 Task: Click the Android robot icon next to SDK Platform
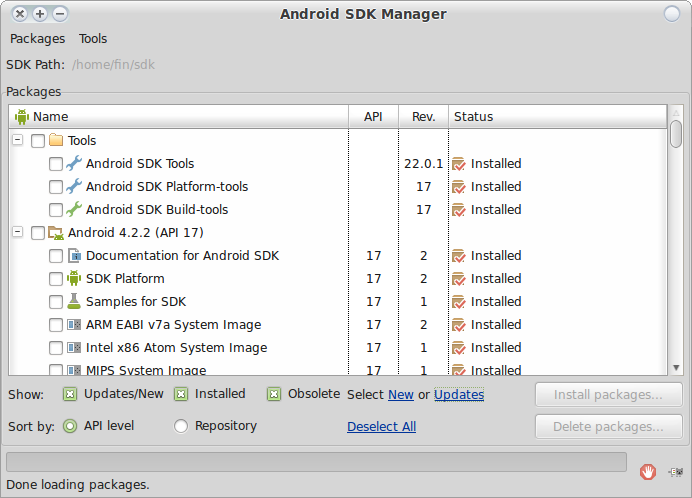pyautogui.click(x=74, y=279)
